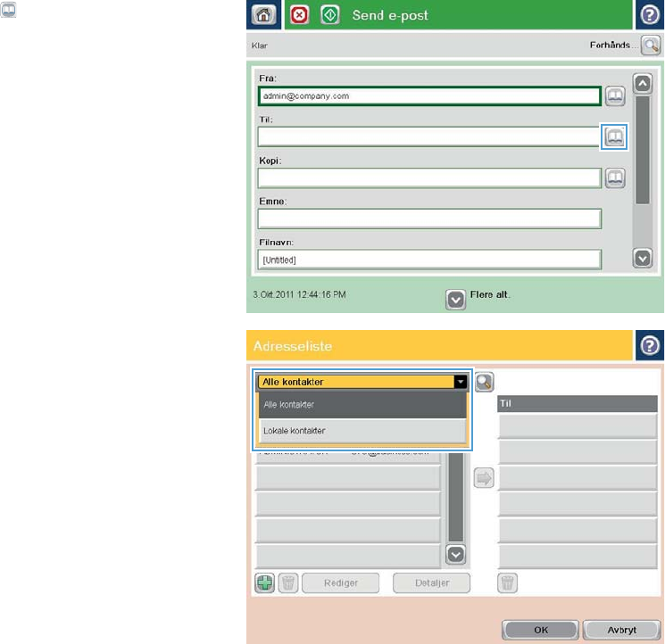Open the Alle kontakter dropdown arrow
Viewport: 665px width, 644px height.
tap(461, 382)
